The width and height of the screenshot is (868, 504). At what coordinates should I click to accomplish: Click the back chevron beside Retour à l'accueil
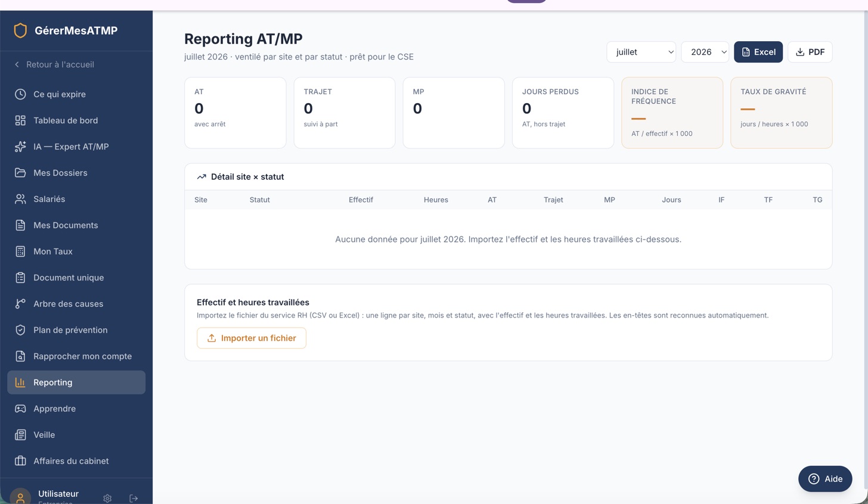17,64
